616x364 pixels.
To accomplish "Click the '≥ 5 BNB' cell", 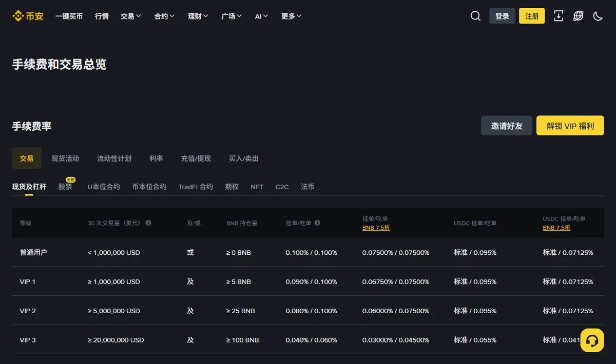I will (239, 281).
